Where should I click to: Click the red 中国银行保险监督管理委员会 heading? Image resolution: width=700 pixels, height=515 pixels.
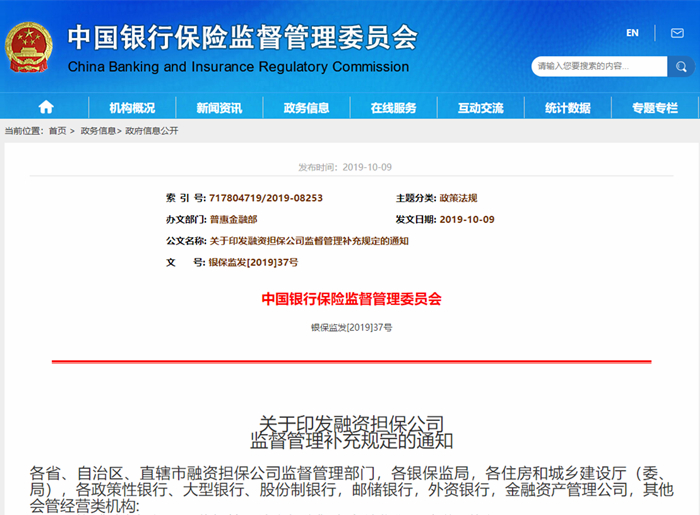pyautogui.click(x=351, y=298)
